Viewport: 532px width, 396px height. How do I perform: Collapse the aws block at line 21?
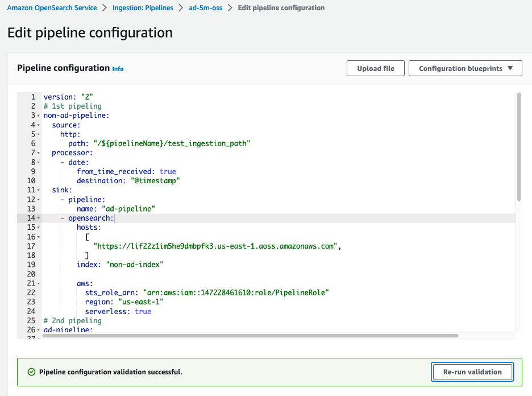[x=38, y=283]
